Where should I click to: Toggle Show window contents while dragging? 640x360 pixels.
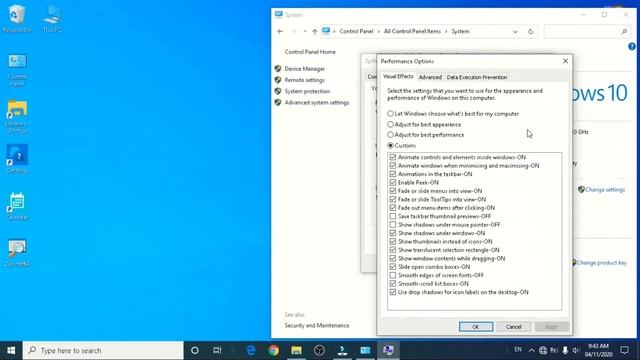393,258
